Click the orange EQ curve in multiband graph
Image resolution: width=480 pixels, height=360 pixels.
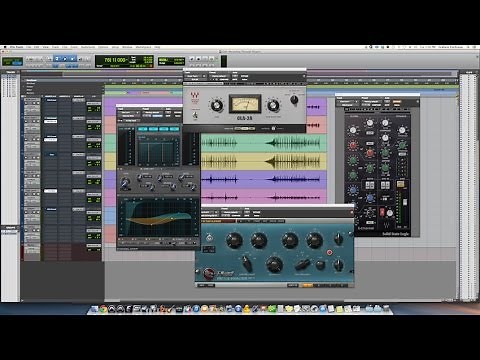[x=152, y=222]
